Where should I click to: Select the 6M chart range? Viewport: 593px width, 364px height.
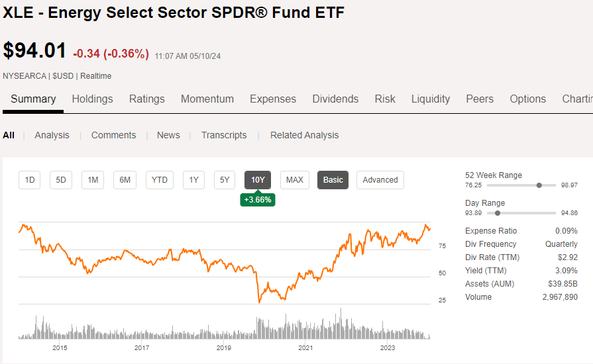click(125, 180)
